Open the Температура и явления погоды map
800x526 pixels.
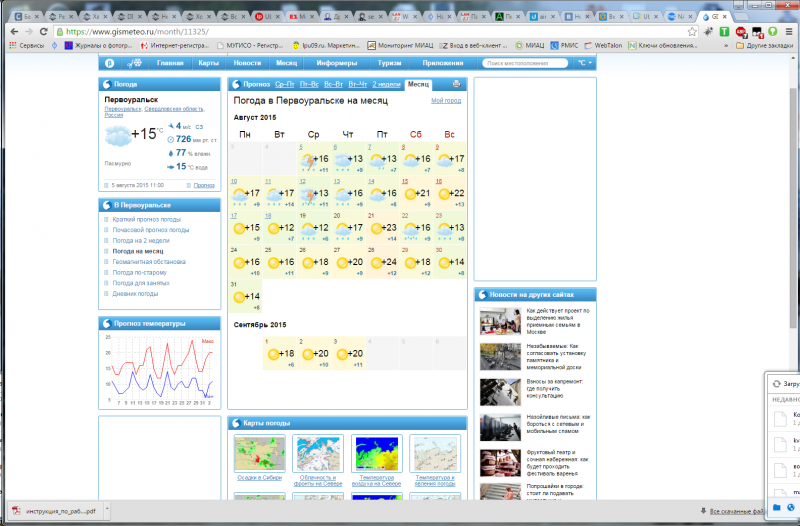tap(435, 454)
